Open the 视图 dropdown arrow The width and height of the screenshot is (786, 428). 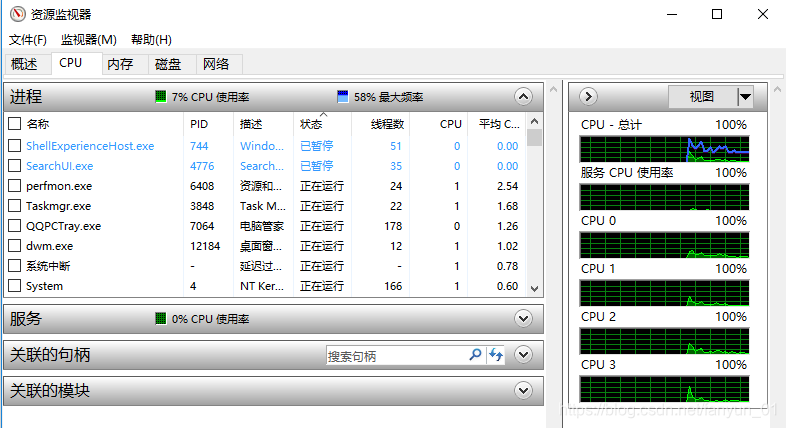(x=745, y=96)
